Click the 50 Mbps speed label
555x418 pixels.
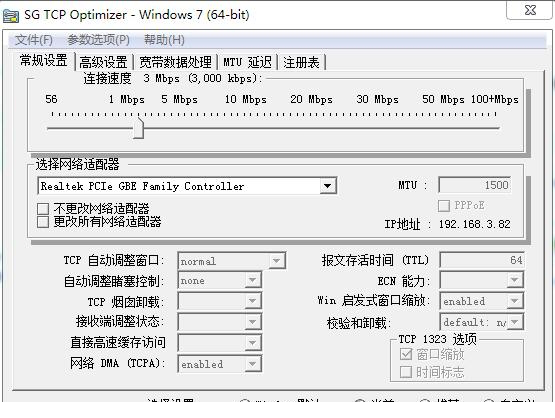[443, 99]
